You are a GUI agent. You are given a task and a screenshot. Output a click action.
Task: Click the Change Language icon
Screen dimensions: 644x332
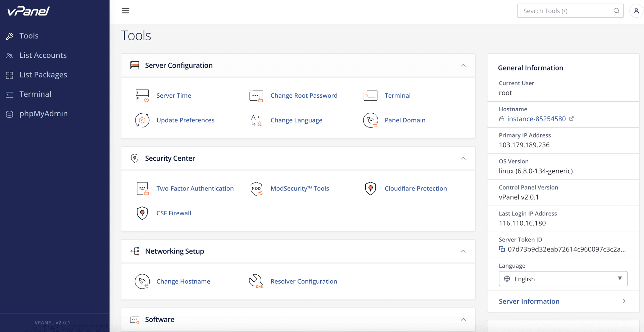256,120
